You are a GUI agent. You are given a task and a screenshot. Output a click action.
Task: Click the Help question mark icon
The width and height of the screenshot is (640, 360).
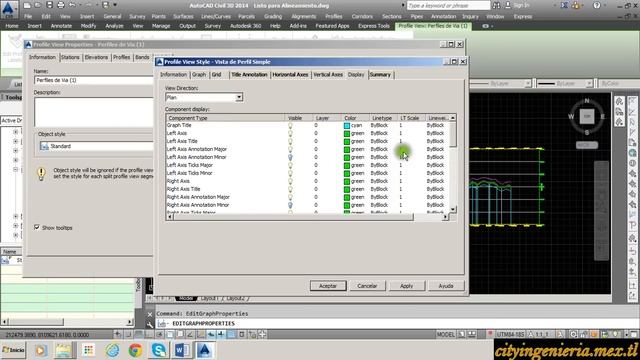(x=597, y=5)
